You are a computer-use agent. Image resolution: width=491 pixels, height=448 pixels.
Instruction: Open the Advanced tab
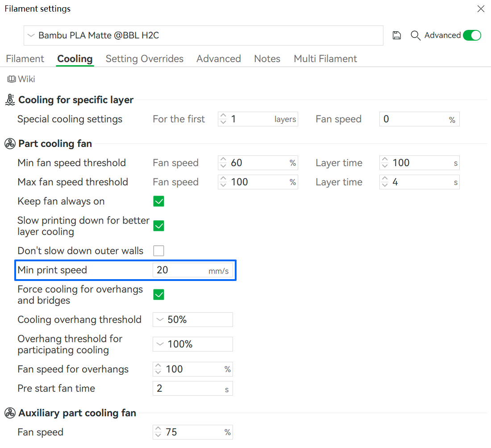219,59
